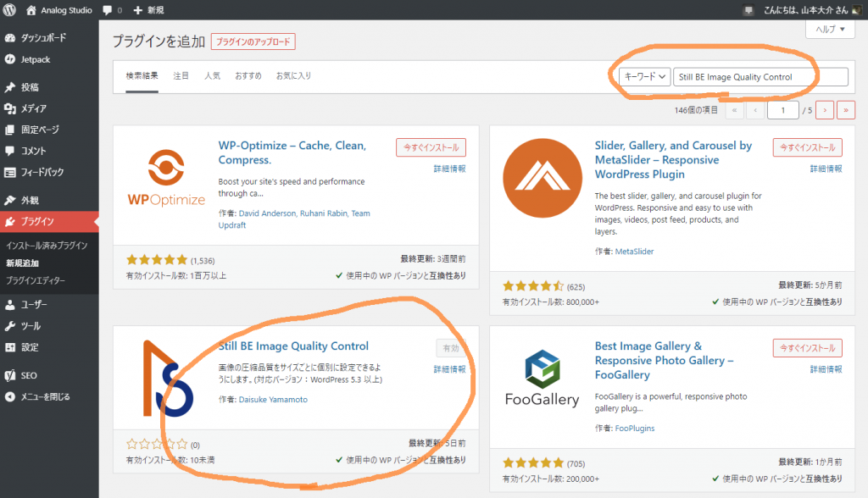Open the Plugins plug icon
Image resolution: width=868 pixels, height=498 pixels.
tap(10, 221)
